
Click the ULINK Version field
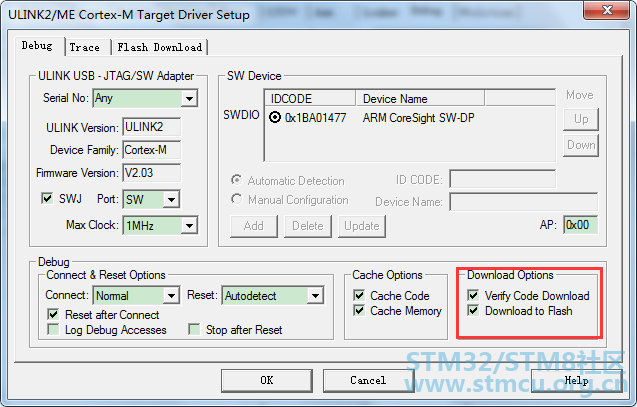coord(152,127)
